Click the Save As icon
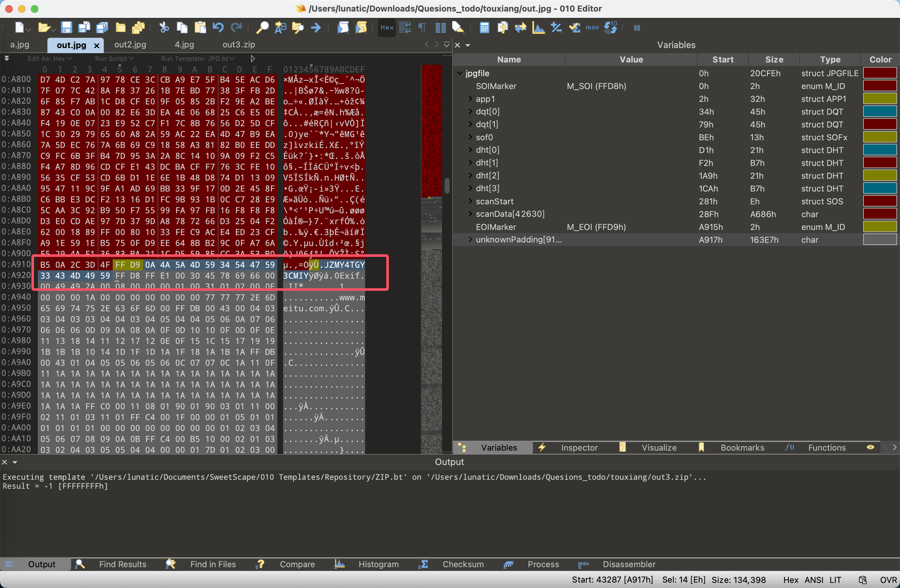 pos(84,28)
